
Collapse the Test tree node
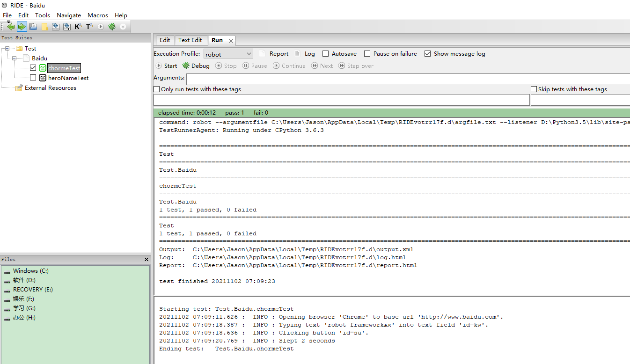click(x=7, y=48)
